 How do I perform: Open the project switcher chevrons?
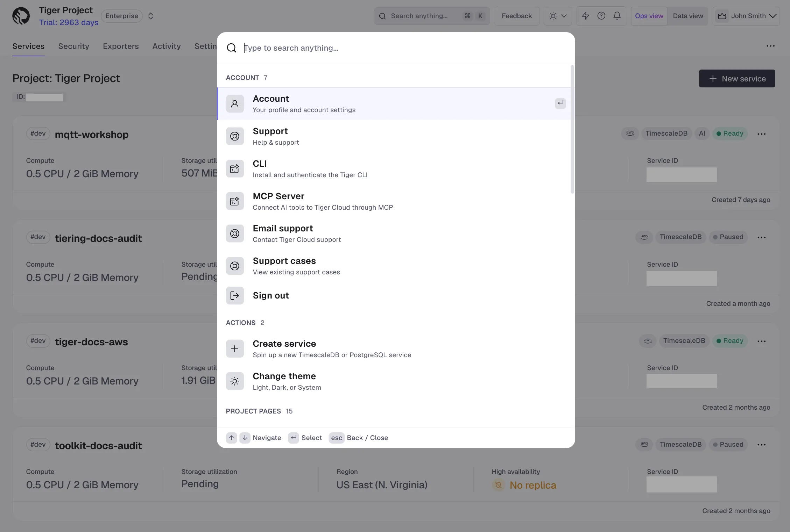pos(151,16)
